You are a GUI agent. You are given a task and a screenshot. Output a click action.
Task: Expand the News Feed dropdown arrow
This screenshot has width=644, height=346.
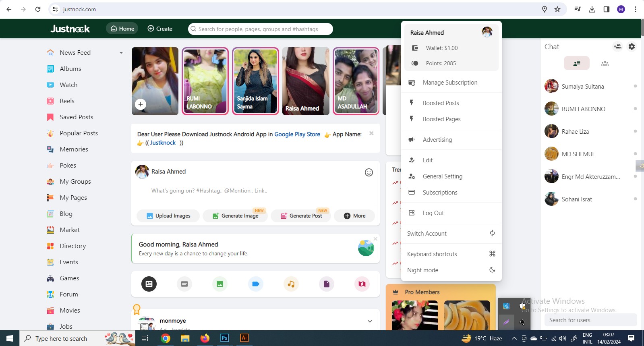(x=121, y=53)
